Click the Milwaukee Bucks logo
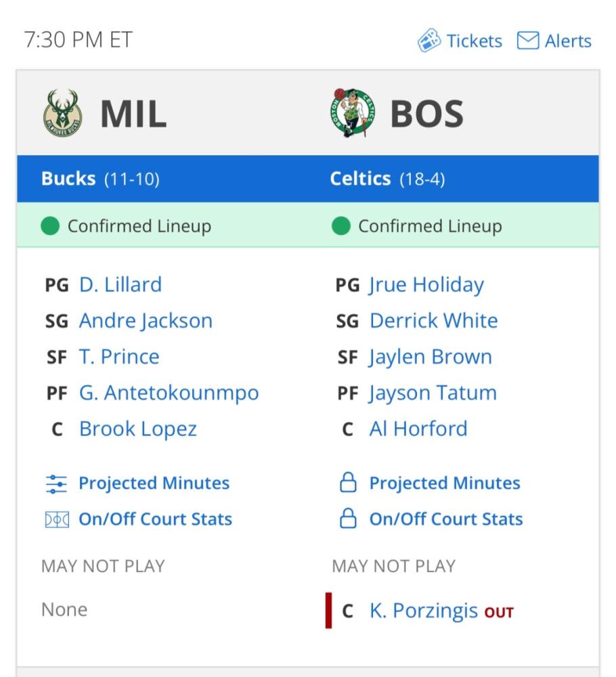The image size is (616, 677). click(62, 113)
